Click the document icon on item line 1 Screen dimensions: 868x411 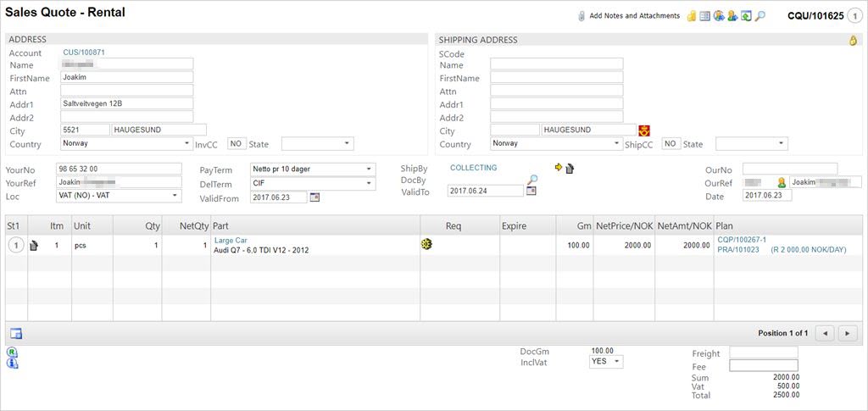pyautogui.click(x=34, y=246)
